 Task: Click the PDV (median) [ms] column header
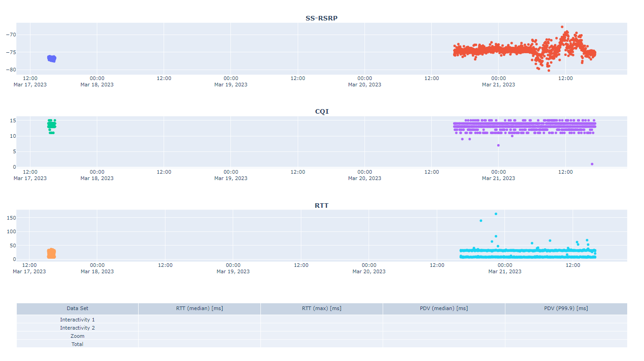444,308
